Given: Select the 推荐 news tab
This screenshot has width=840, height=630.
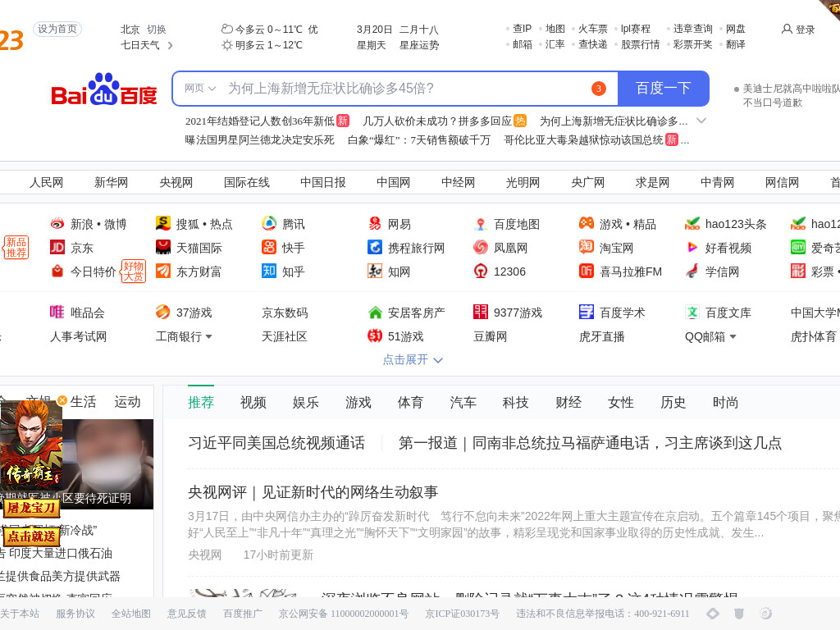Looking at the screenshot, I should [201, 402].
